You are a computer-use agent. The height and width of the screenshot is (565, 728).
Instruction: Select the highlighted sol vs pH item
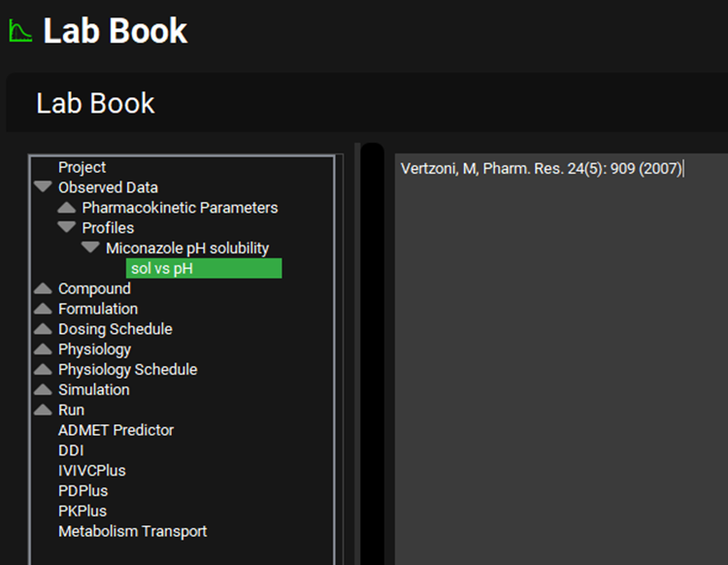click(x=203, y=268)
